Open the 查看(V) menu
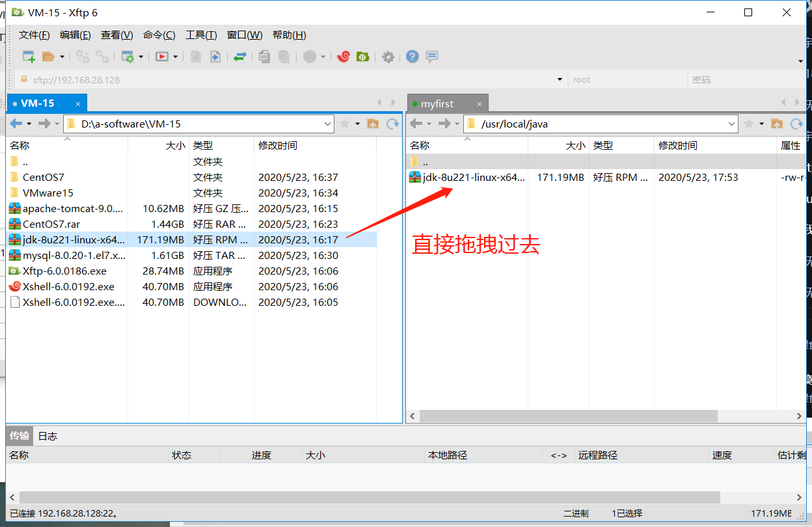This screenshot has width=812, height=527. coord(117,35)
